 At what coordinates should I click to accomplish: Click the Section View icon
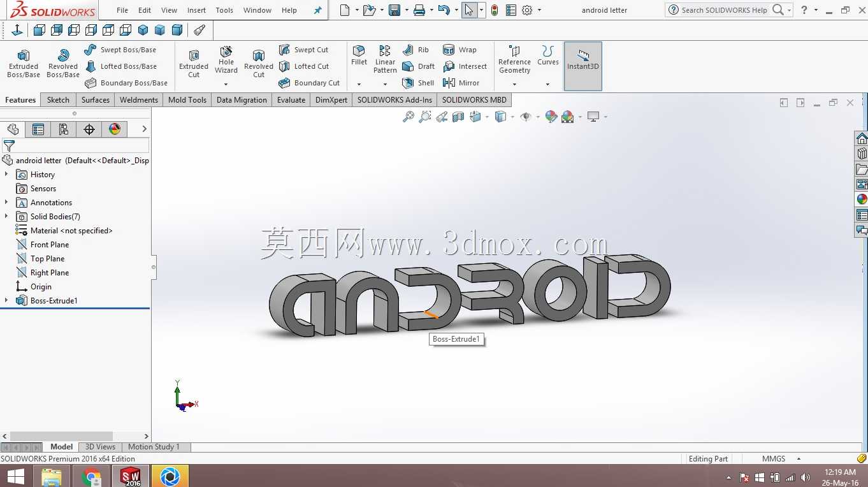[x=458, y=117]
